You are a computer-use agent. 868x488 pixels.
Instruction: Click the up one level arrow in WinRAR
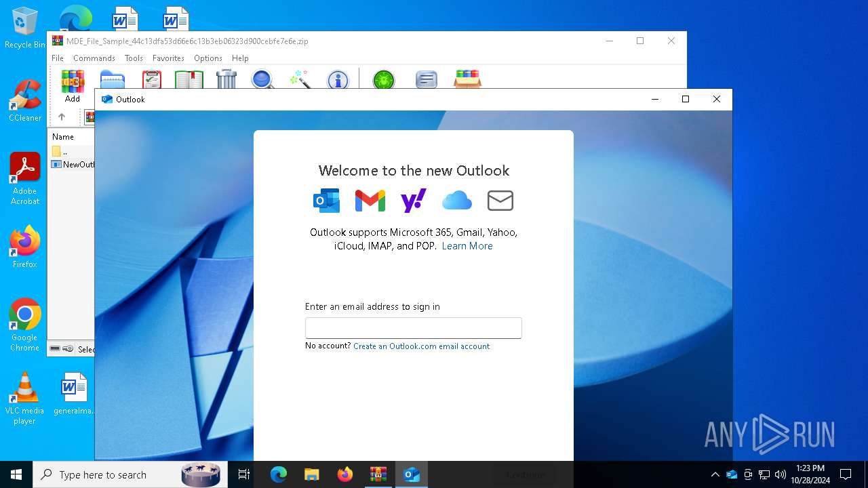coord(62,117)
